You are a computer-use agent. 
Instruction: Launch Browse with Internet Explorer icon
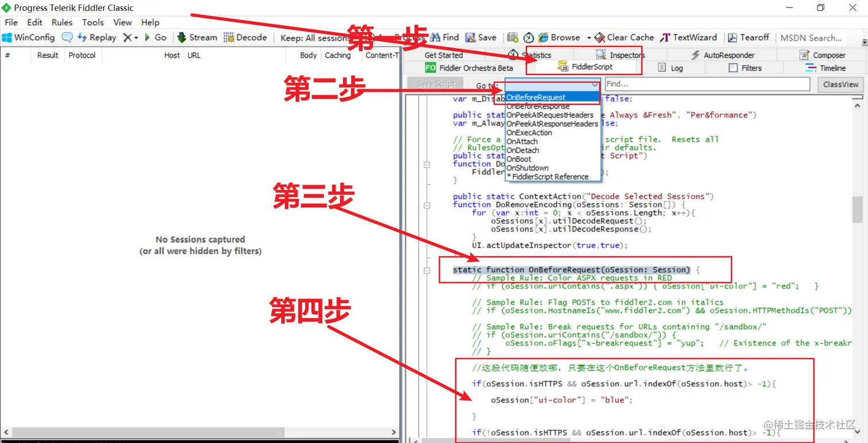[559, 37]
